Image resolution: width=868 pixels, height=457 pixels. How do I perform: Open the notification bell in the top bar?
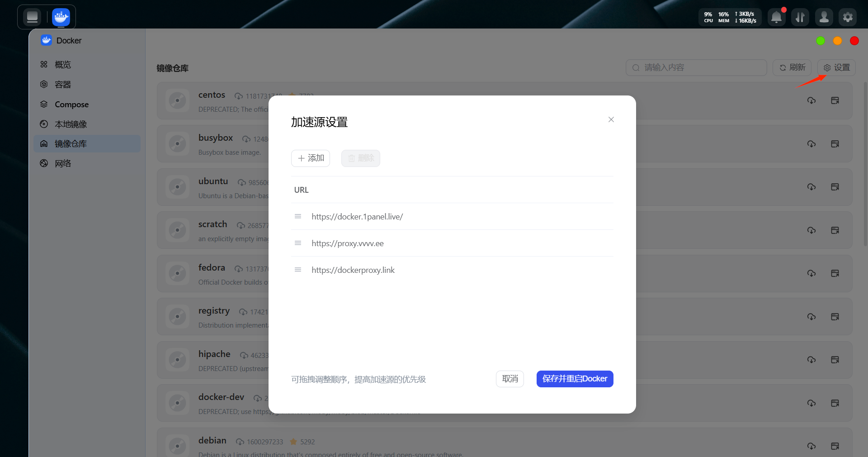pyautogui.click(x=777, y=17)
